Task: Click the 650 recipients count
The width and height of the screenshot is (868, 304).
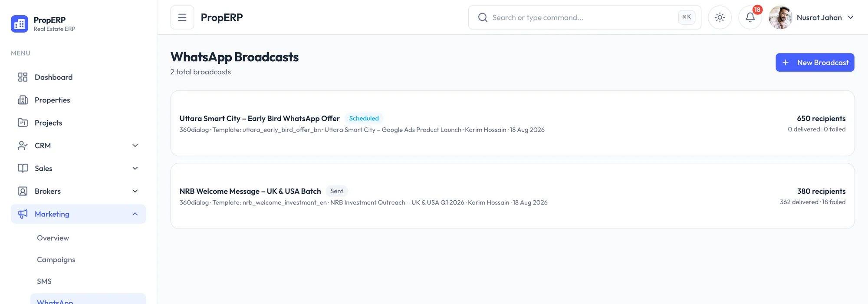Action: click(x=821, y=119)
